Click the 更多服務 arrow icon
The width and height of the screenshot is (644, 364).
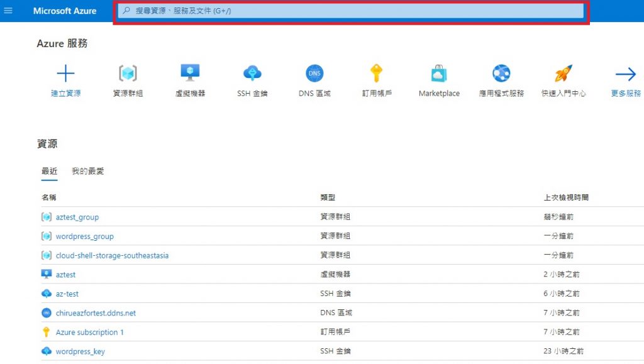[x=626, y=74]
